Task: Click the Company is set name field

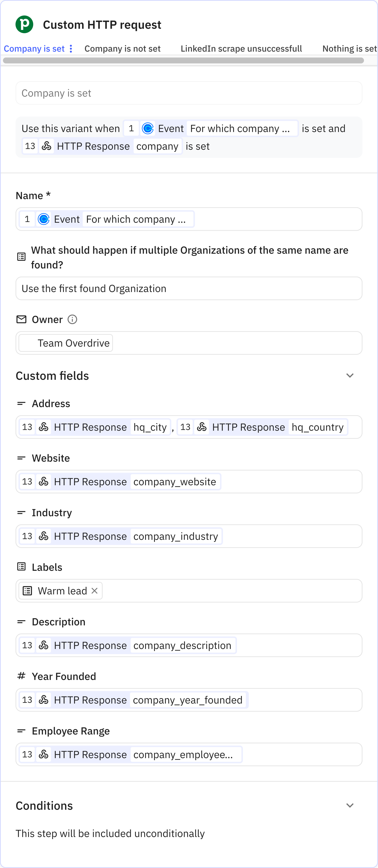Action: point(189,93)
